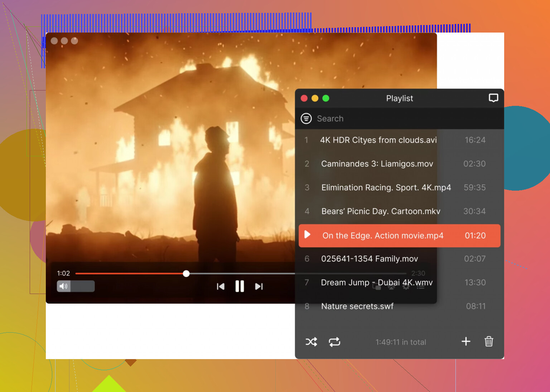
Task: Select 4K HDR Cityes from clouds.avi
Action: point(378,140)
